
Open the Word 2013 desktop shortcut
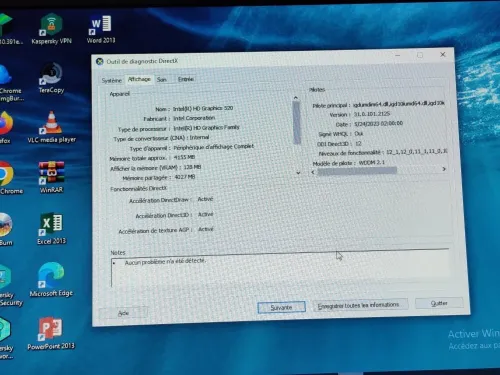(x=101, y=29)
